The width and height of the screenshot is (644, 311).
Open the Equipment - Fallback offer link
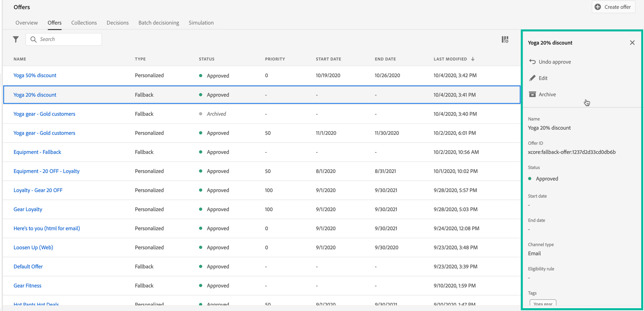(x=37, y=152)
